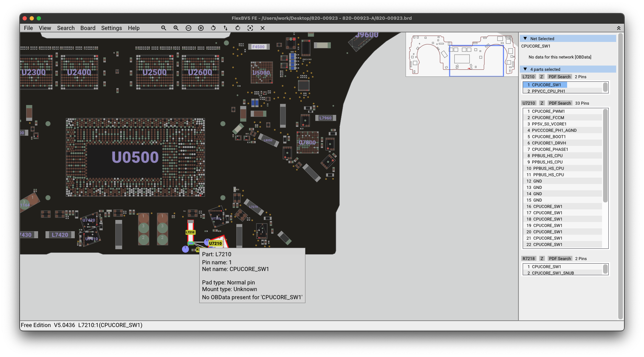Viewport: 644px width, 357px height.
Task: Click the center-focus target toolbar icon
Action: pos(250,28)
